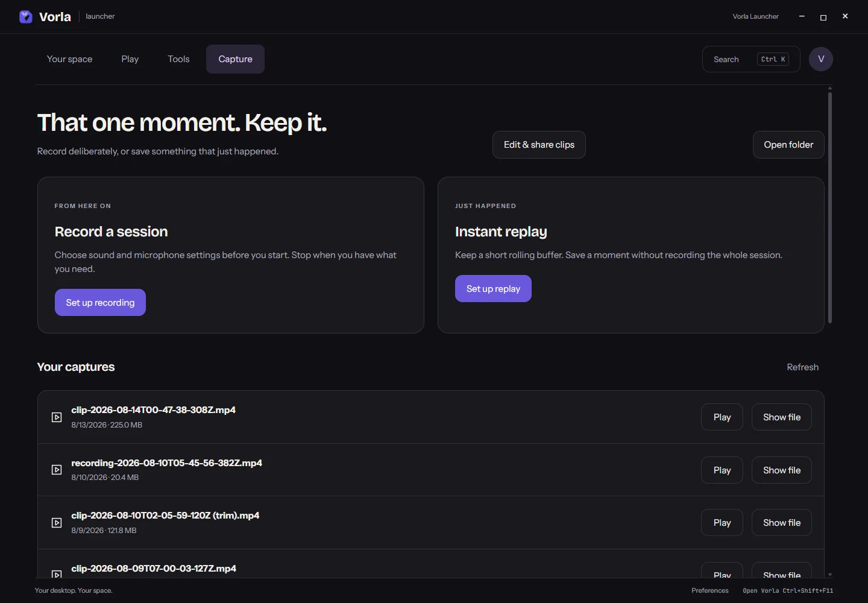
Task: Start Set up recording
Action: pos(100,303)
